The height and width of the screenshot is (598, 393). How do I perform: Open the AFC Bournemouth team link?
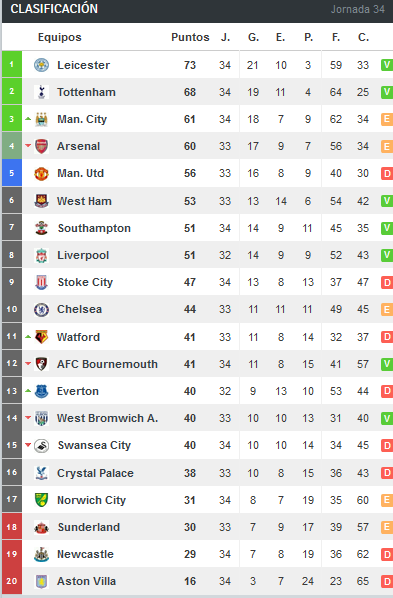pyautogui.click(x=107, y=364)
